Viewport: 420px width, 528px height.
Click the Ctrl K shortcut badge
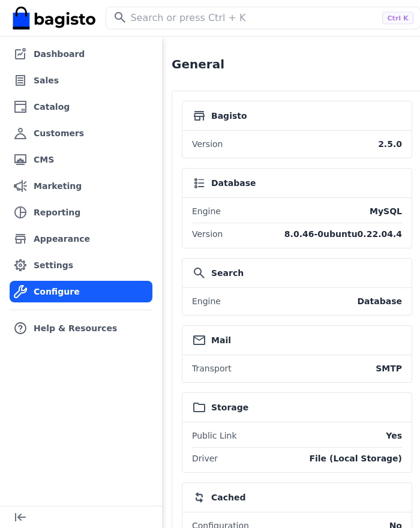pyautogui.click(x=397, y=18)
